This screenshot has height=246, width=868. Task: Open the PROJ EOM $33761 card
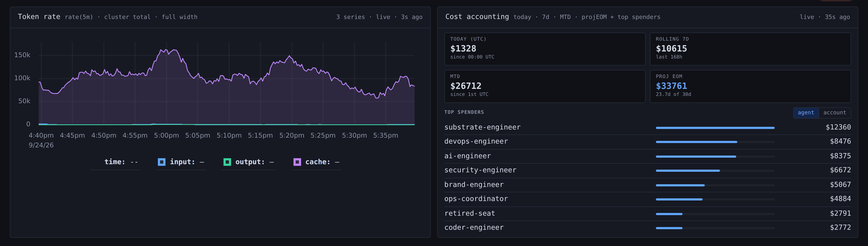(x=750, y=86)
